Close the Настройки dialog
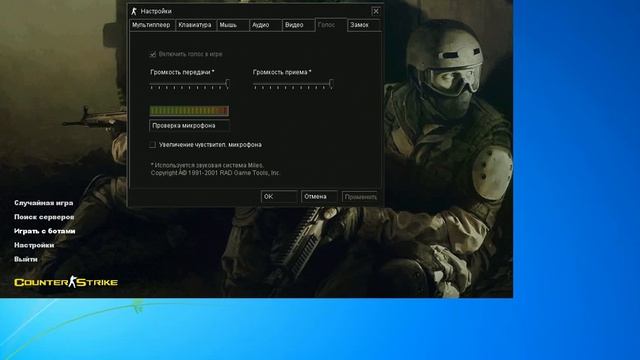This screenshot has width=640, height=360. point(376,11)
